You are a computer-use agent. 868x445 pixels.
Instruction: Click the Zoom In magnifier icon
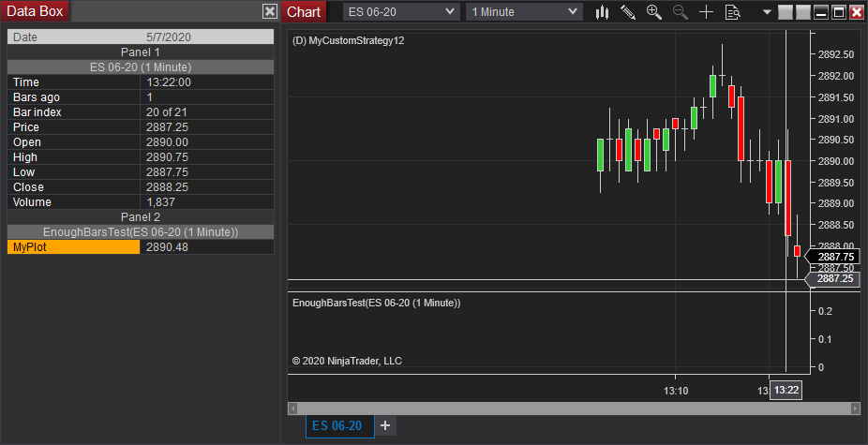pyautogui.click(x=653, y=11)
